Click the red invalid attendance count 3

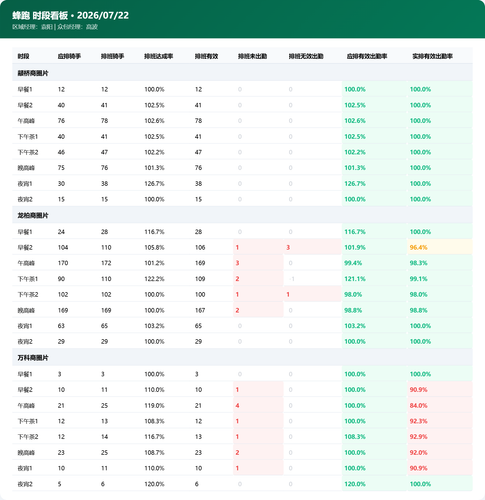pyautogui.click(x=288, y=247)
